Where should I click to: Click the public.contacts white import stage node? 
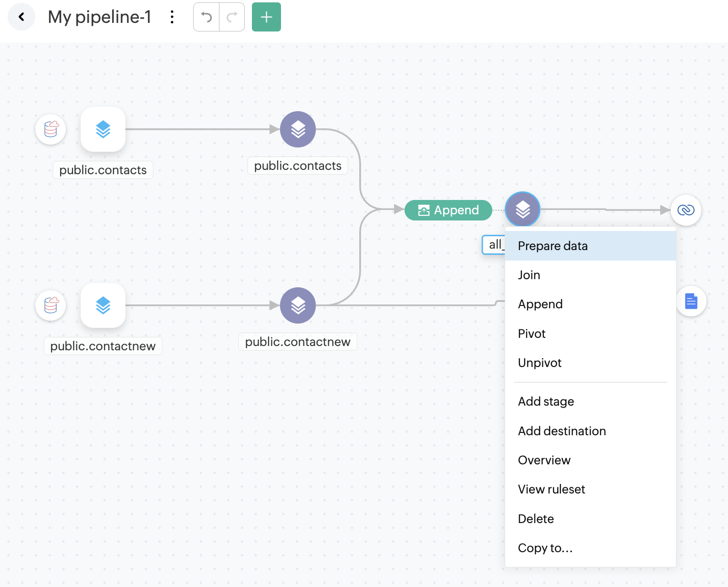103,129
